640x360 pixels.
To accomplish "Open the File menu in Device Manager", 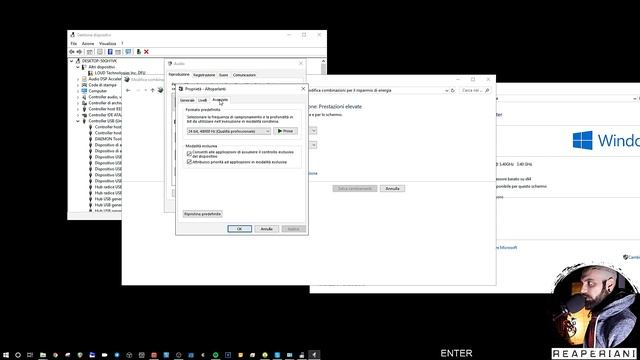I will [73, 44].
